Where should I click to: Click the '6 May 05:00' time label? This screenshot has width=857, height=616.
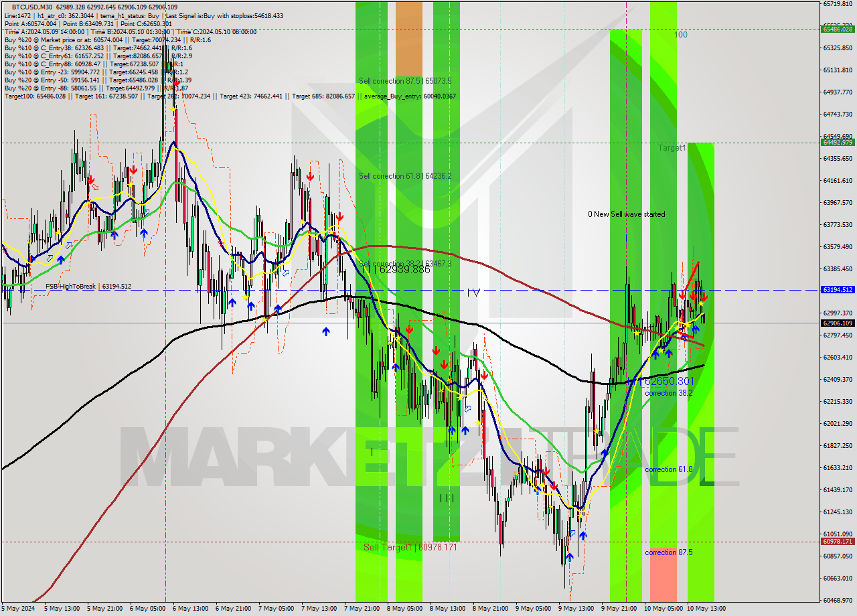tap(146, 609)
